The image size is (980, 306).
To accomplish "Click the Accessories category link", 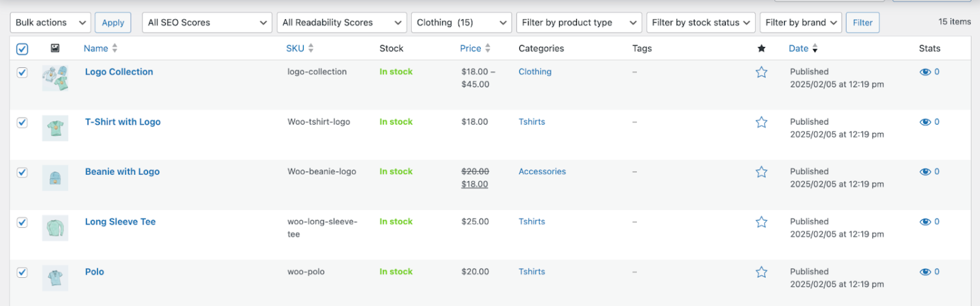I will pyautogui.click(x=542, y=172).
